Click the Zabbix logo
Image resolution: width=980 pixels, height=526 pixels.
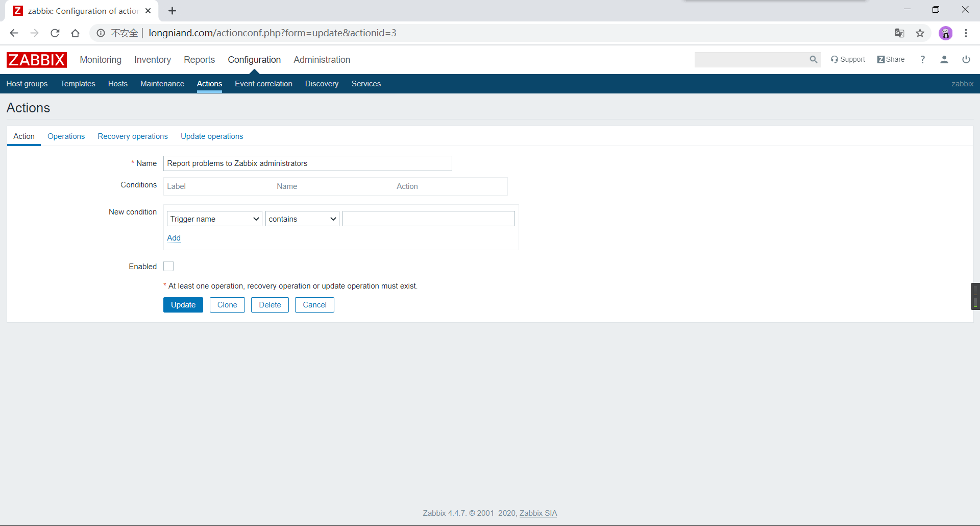pos(37,60)
